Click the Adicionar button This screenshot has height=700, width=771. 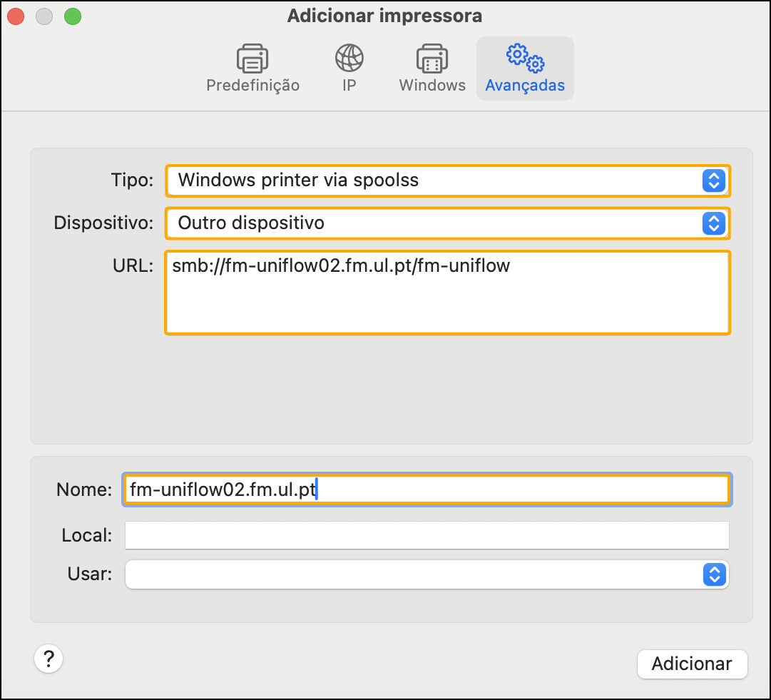[692, 664]
